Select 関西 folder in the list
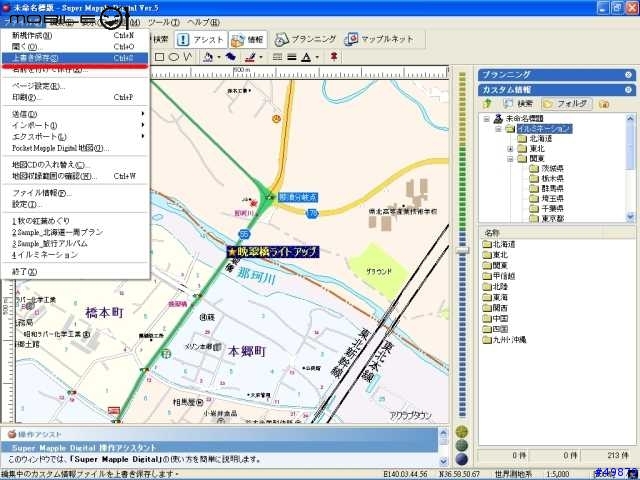Screen dimensions: 640x480 pyautogui.click(x=495, y=308)
